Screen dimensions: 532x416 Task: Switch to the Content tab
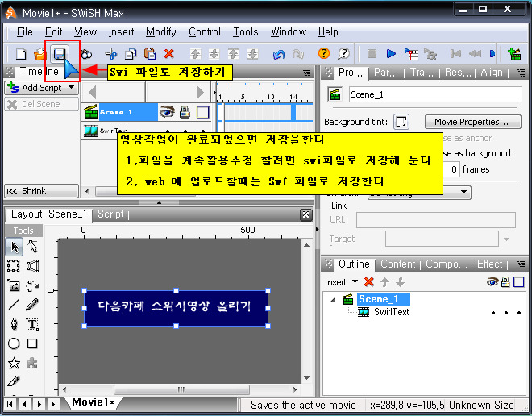(x=397, y=264)
